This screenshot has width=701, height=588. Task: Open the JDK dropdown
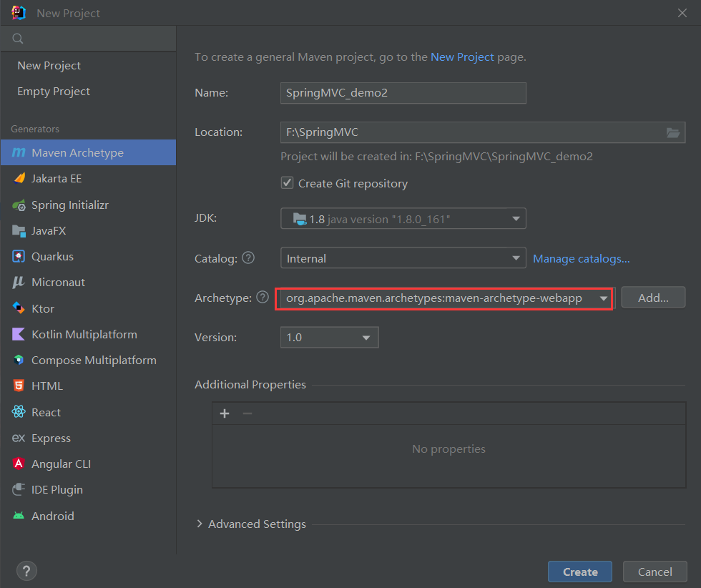[403, 218]
